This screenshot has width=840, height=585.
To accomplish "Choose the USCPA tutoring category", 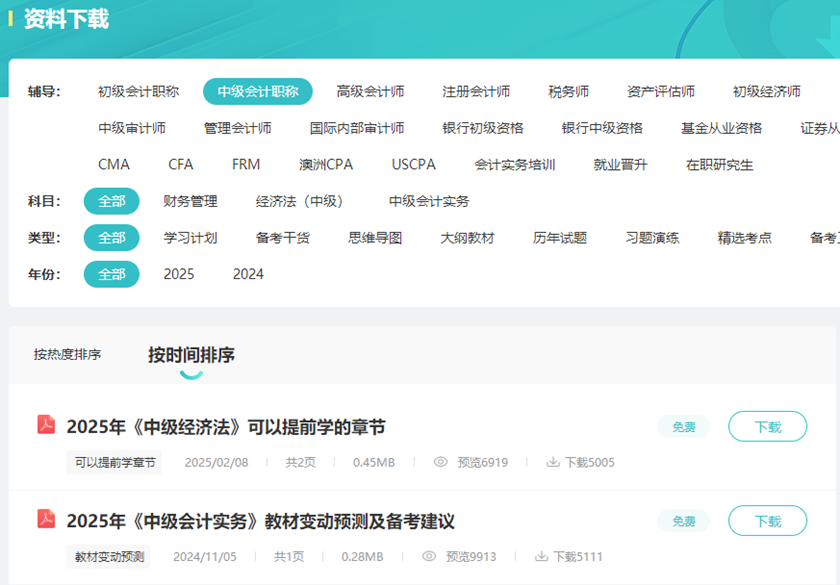I will [414, 164].
